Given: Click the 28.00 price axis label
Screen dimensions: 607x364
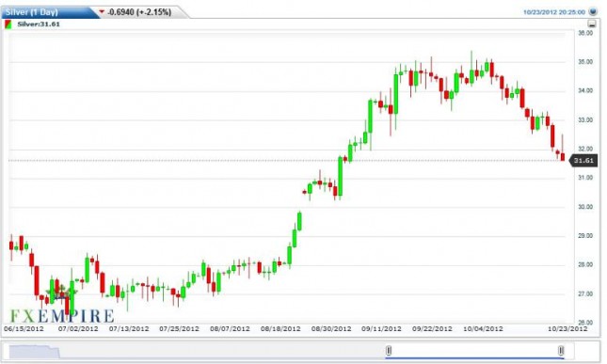Looking at the screenshot, I should point(585,264).
